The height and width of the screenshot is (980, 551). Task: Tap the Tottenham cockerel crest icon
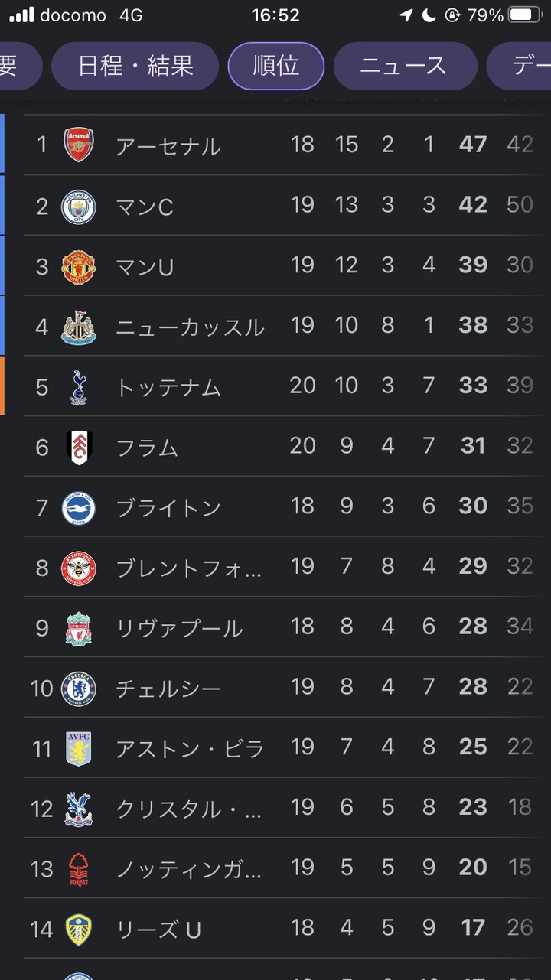79,386
